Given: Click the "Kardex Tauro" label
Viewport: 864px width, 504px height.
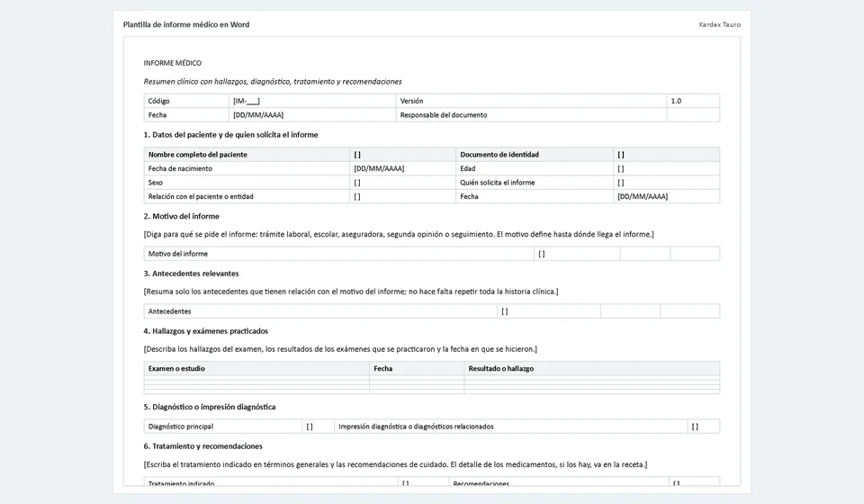Looking at the screenshot, I should [x=720, y=24].
